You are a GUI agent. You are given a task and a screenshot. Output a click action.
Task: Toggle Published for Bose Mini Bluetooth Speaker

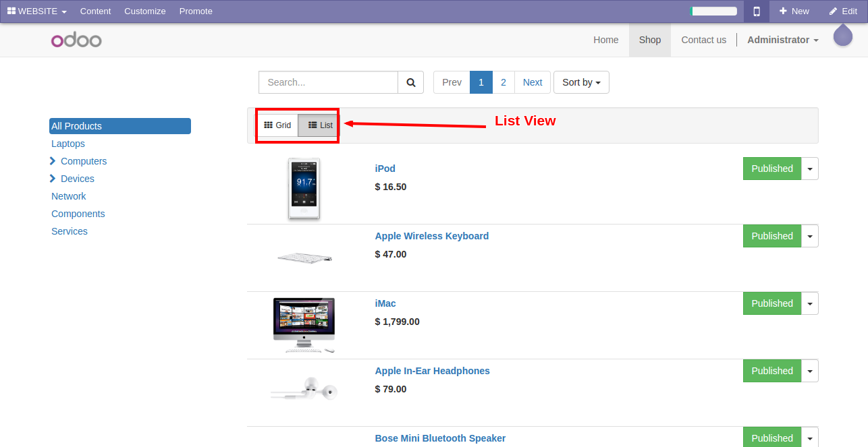click(772, 437)
